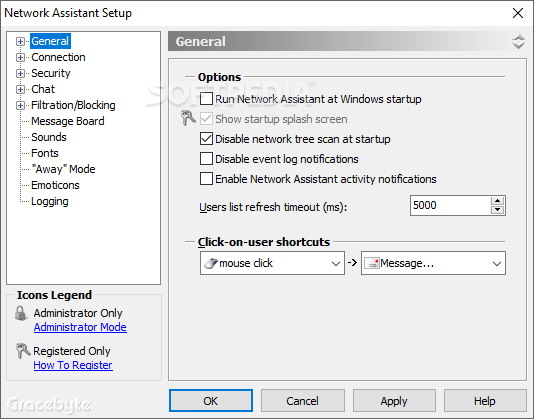Toggle Show startup splash screen checkbox

pos(206,119)
